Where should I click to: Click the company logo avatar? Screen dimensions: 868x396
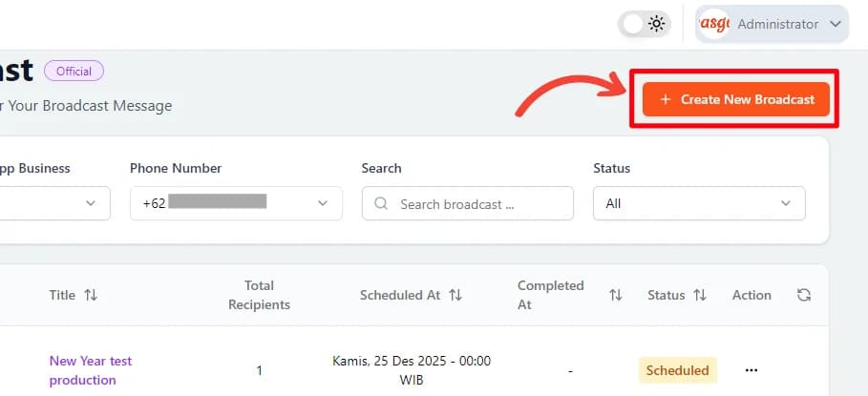715,25
